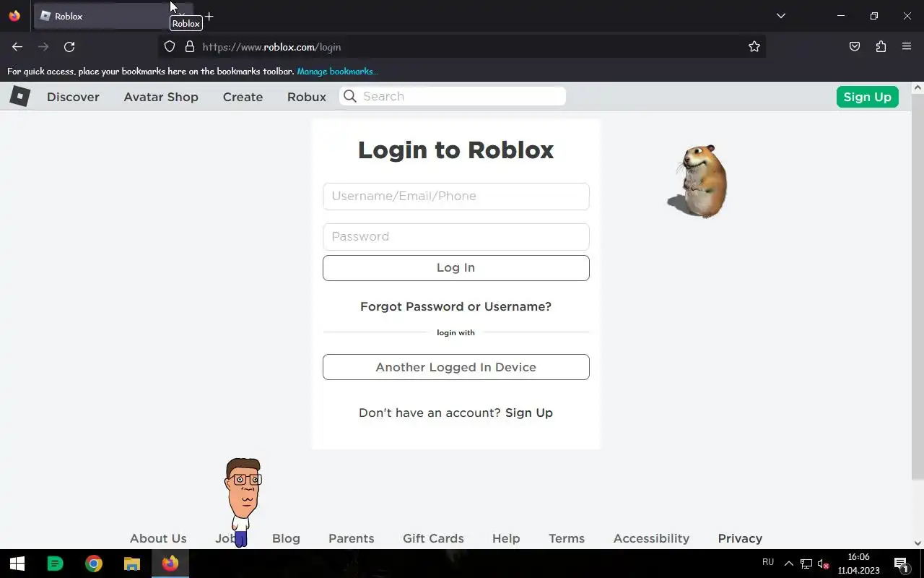Open the Create menu item
This screenshot has height=578, width=924.
(243, 97)
